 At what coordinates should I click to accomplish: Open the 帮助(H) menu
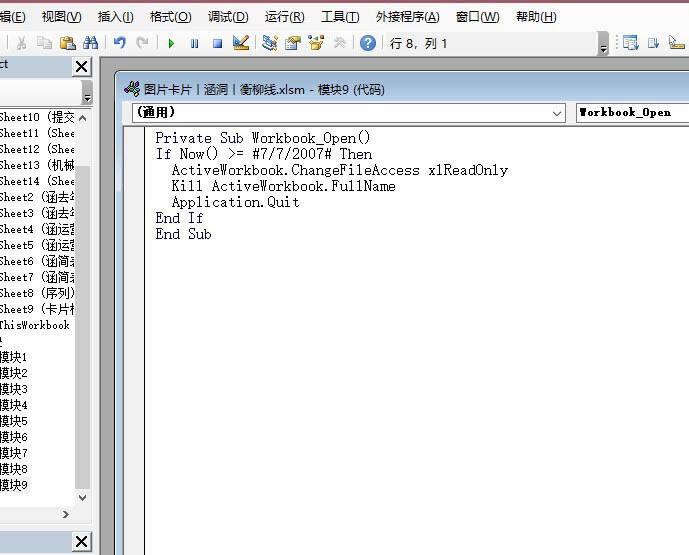[x=536, y=17]
